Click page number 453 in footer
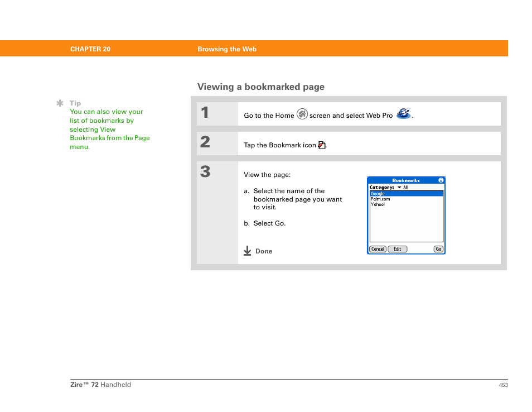 click(503, 385)
